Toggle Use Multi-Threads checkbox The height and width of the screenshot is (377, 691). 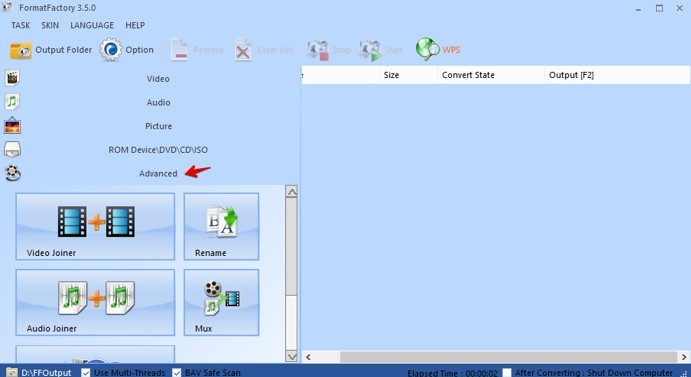pyautogui.click(x=86, y=373)
